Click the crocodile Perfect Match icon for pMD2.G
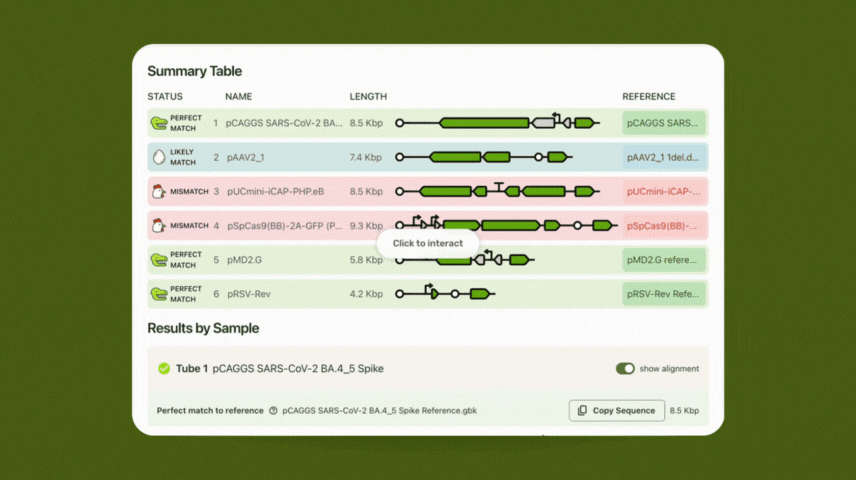This screenshot has width=856, height=480. [159, 260]
